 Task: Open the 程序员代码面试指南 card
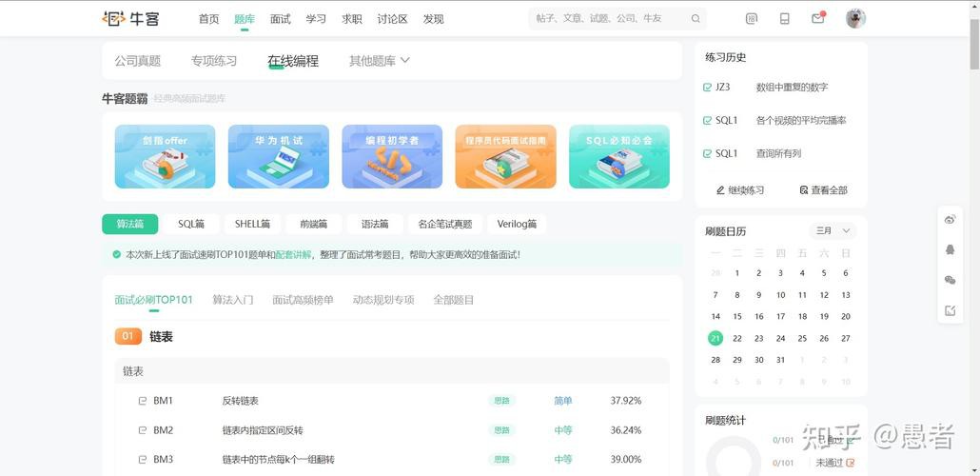pyautogui.click(x=505, y=156)
